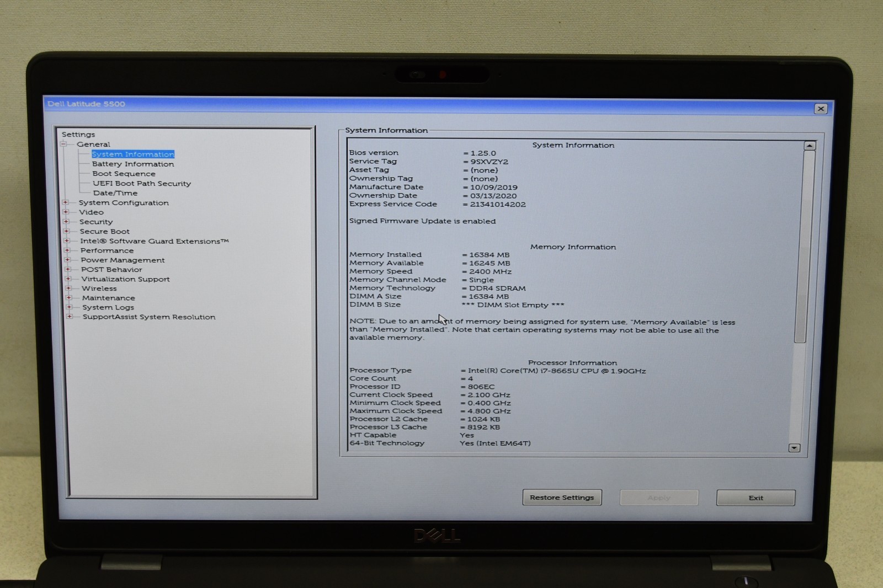
Task: Expand the System Logs node
Action: pyautogui.click(x=69, y=307)
